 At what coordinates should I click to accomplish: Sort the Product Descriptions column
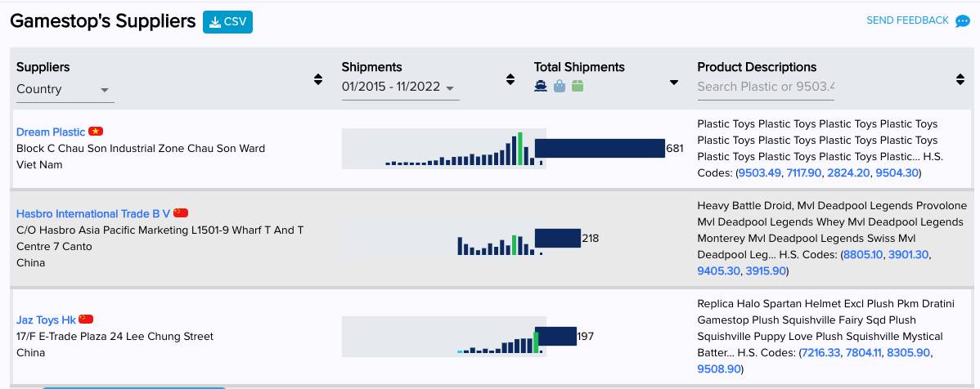tap(960, 79)
